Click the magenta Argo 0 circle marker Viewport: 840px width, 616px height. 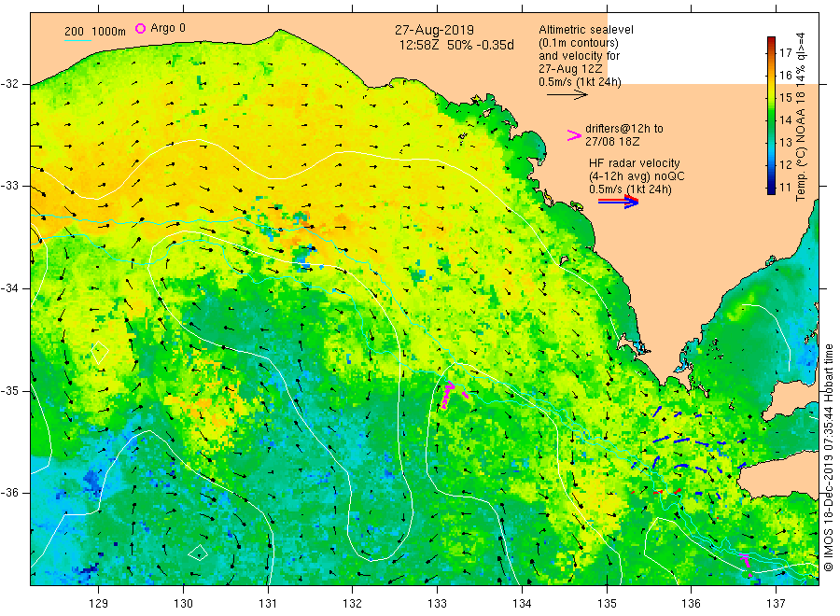click(140, 28)
